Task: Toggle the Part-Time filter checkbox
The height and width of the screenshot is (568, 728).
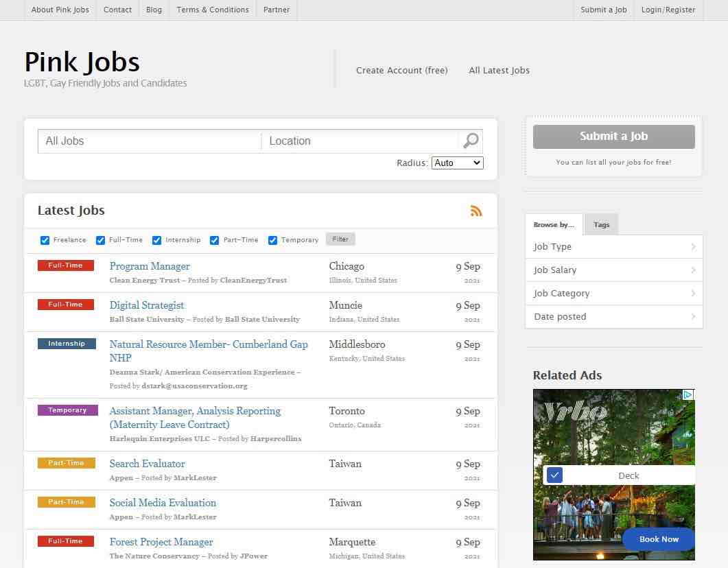Action: pyautogui.click(x=215, y=240)
